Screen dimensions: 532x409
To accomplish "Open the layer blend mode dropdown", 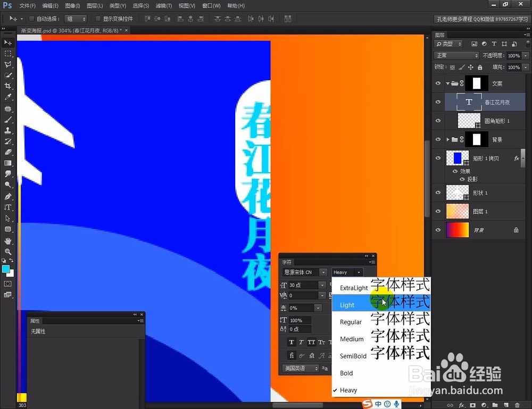I will 456,55.
